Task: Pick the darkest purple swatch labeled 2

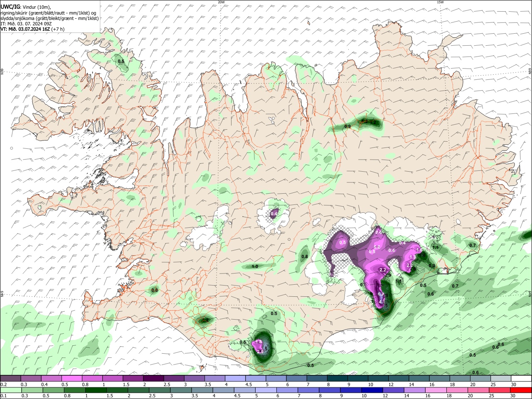Action: 153,378
